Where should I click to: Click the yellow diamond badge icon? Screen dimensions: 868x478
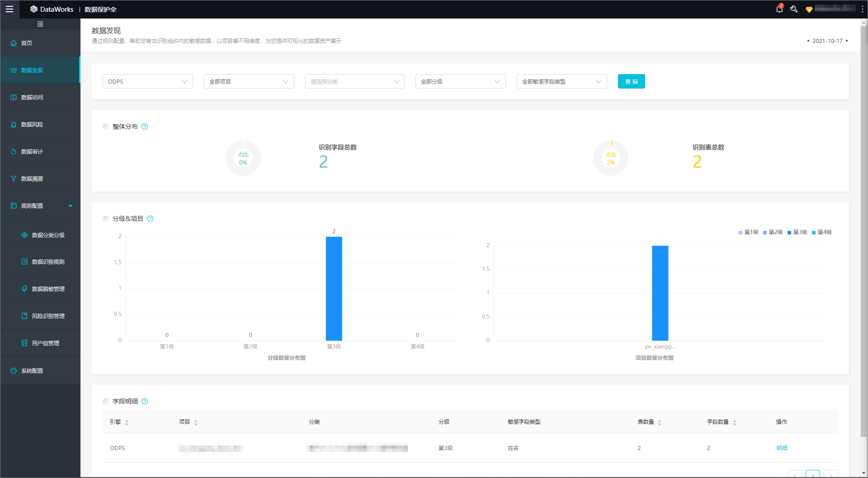tap(809, 9)
